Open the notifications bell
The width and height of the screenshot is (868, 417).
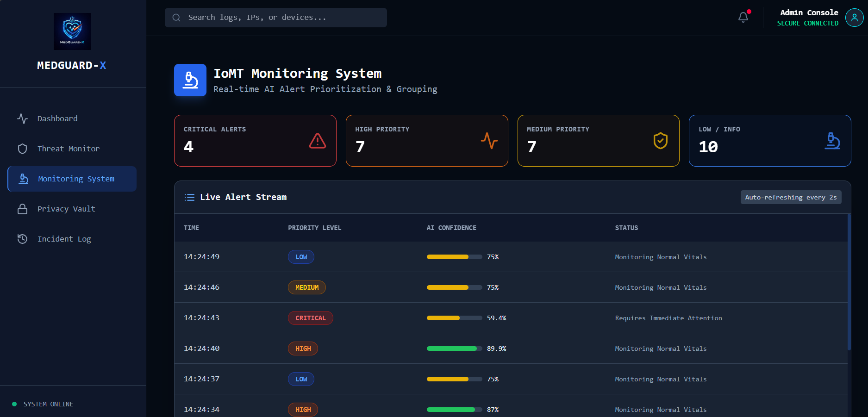pyautogui.click(x=743, y=17)
